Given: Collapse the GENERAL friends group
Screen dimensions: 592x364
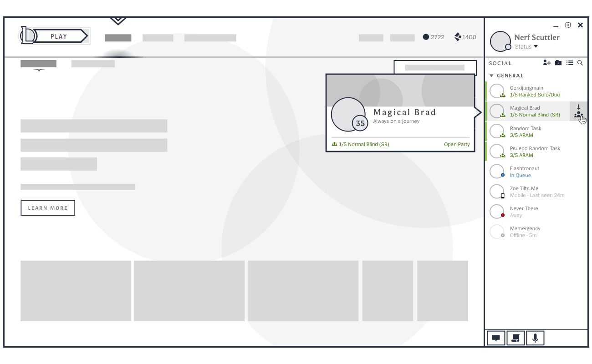Looking at the screenshot, I should 492,76.
